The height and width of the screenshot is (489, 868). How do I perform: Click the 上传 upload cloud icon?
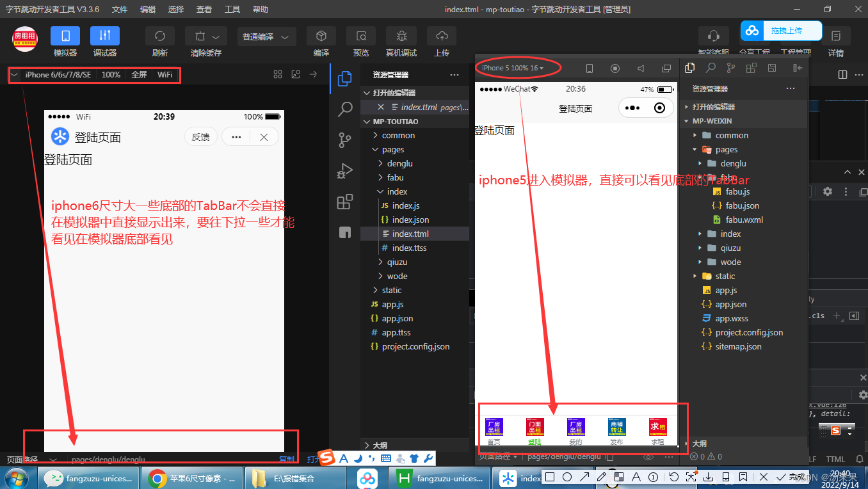[442, 36]
